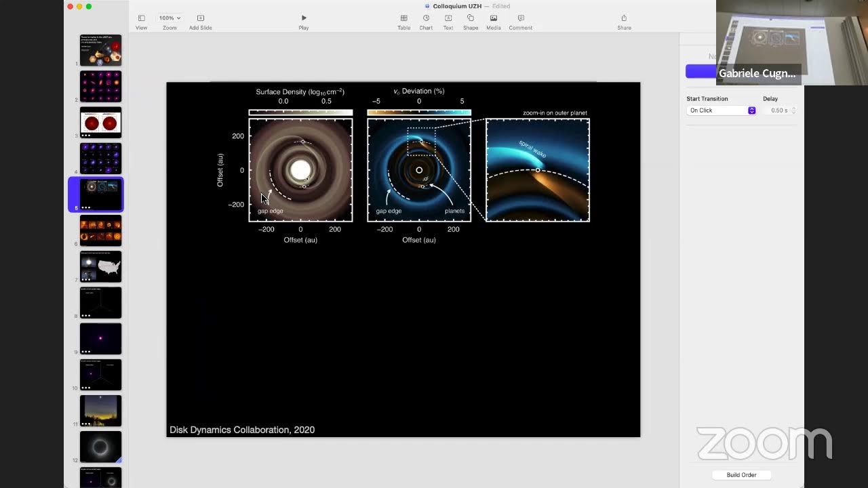Open the View toolbar button

coord(141,22)
